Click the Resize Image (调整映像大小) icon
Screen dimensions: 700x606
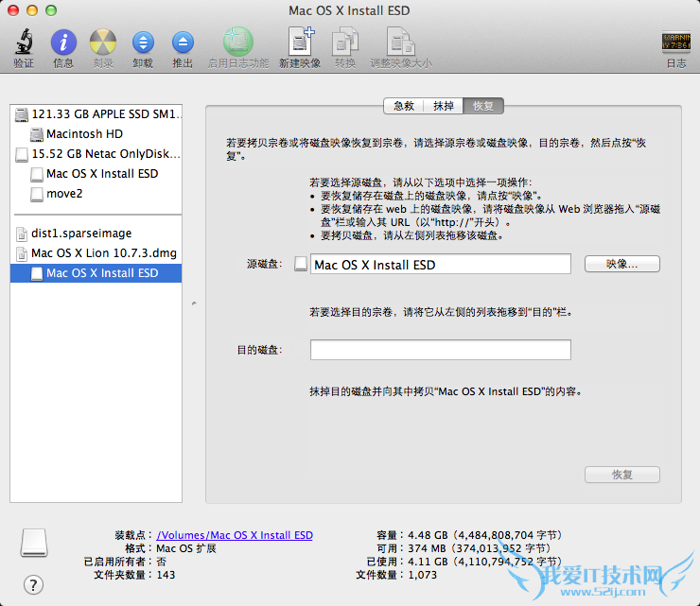[400, 42]
